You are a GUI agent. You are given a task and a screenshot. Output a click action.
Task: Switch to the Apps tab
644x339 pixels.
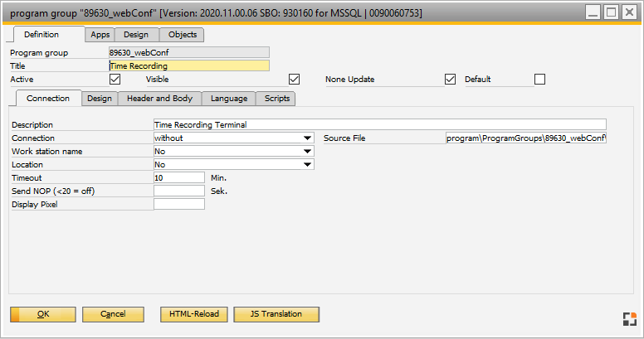click(x=100, y=35)
